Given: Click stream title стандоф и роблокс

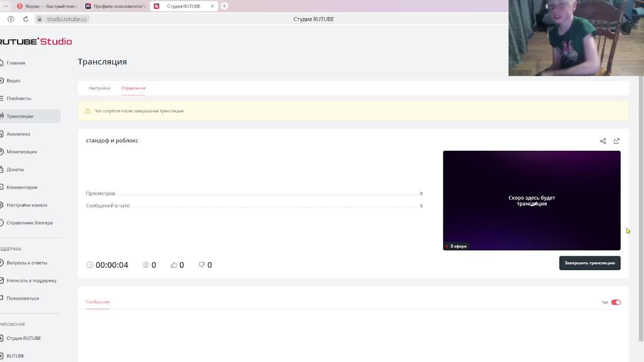Looking at the screenshot, I should [112, 140].
